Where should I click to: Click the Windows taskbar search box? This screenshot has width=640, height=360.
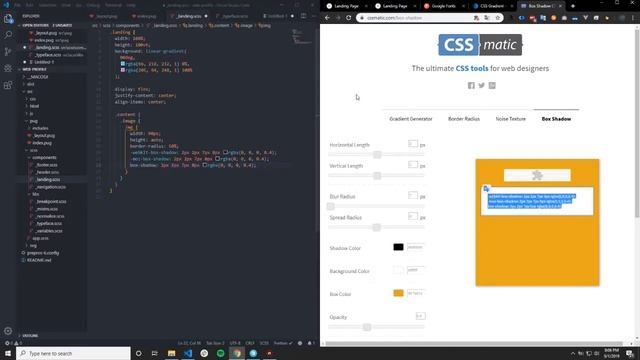coord(73,353)
